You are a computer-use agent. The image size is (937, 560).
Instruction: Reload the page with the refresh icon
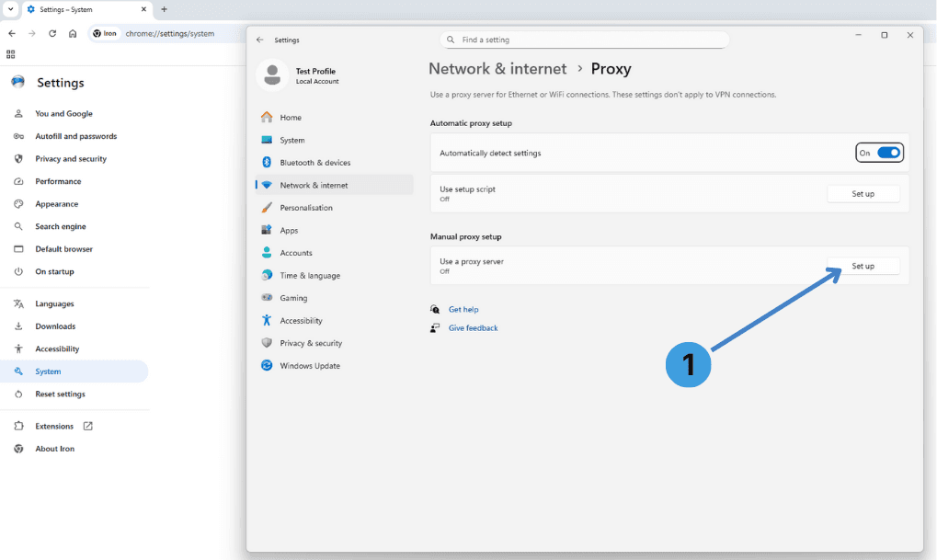tap(52, 33)
